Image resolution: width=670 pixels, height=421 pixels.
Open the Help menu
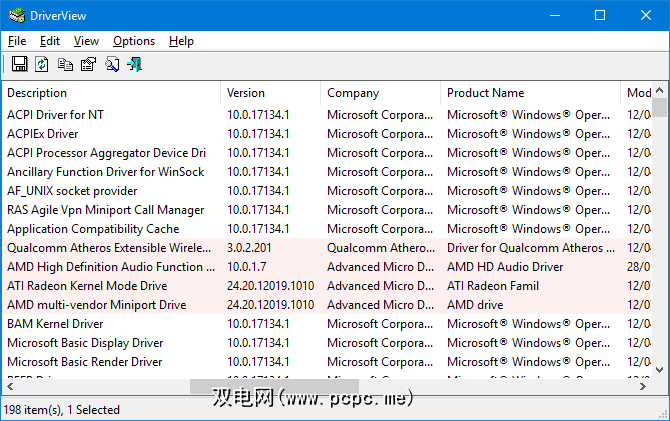point(181,41)
